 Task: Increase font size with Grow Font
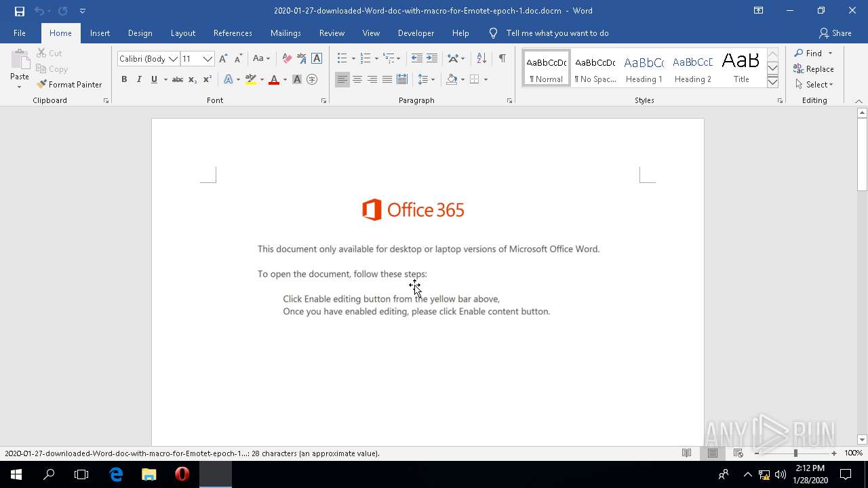coord(223,59)
